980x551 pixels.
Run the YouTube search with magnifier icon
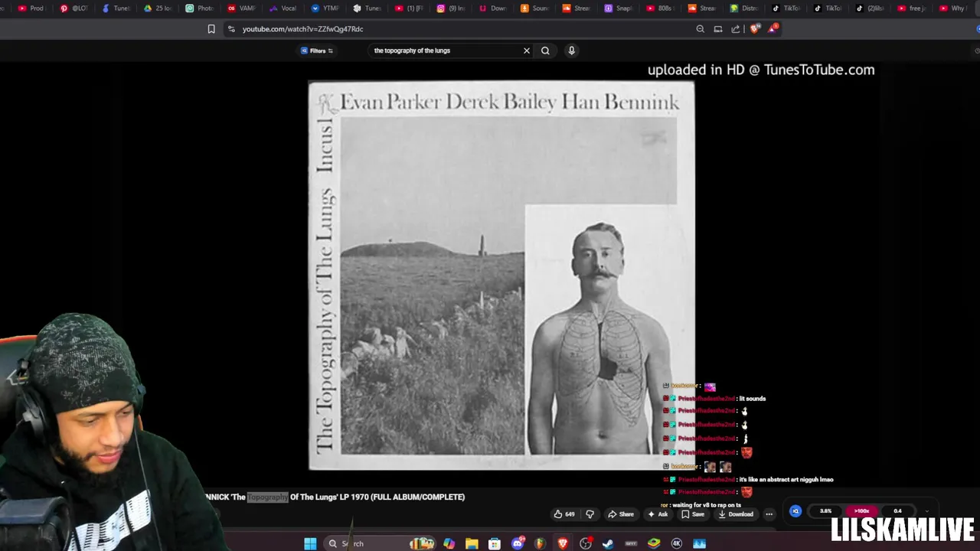point(545,51)
